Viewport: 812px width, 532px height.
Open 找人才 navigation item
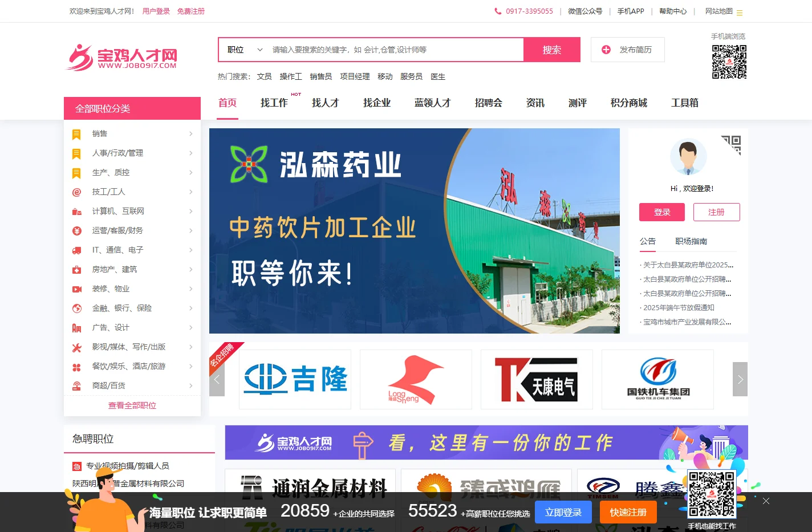click(326, 103)
